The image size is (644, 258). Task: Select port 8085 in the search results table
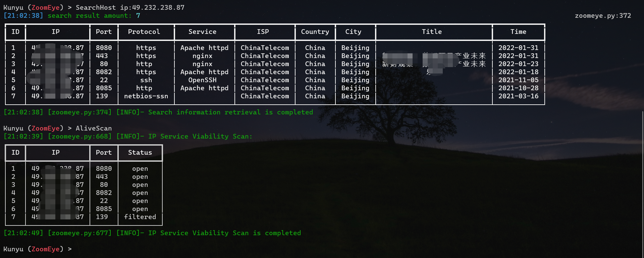point(104,88)
